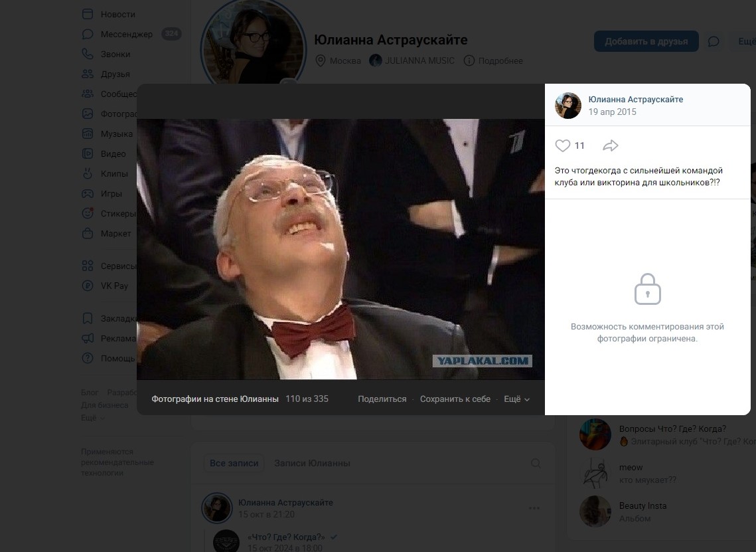Search wall posts with the magnifier icon
The image size is (756, 552).
[x=536, y=463]
